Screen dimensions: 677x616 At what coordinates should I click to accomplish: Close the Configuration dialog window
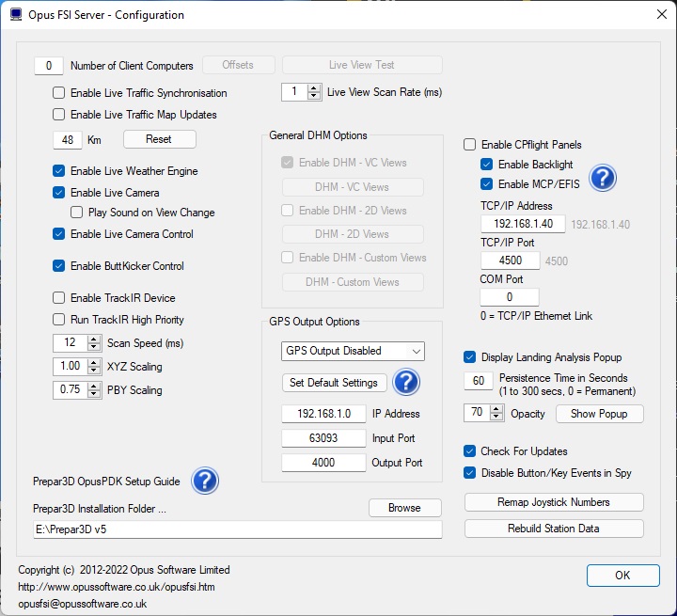pos(661,15)
